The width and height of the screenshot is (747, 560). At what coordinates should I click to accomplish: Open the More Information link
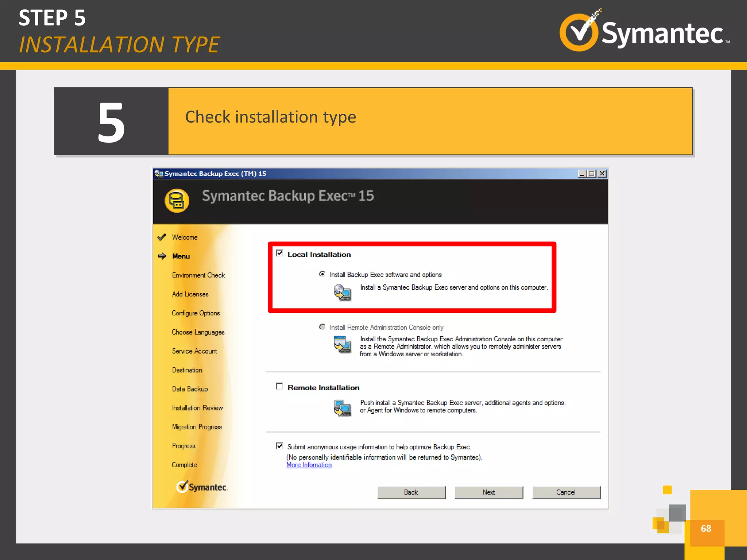point(309,465)
